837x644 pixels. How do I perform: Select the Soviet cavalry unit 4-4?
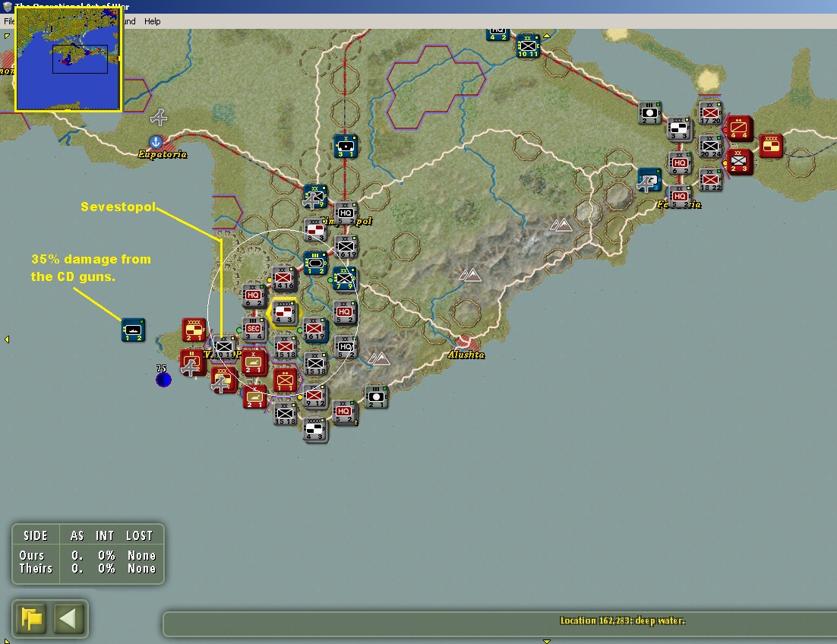click(739, 128)
